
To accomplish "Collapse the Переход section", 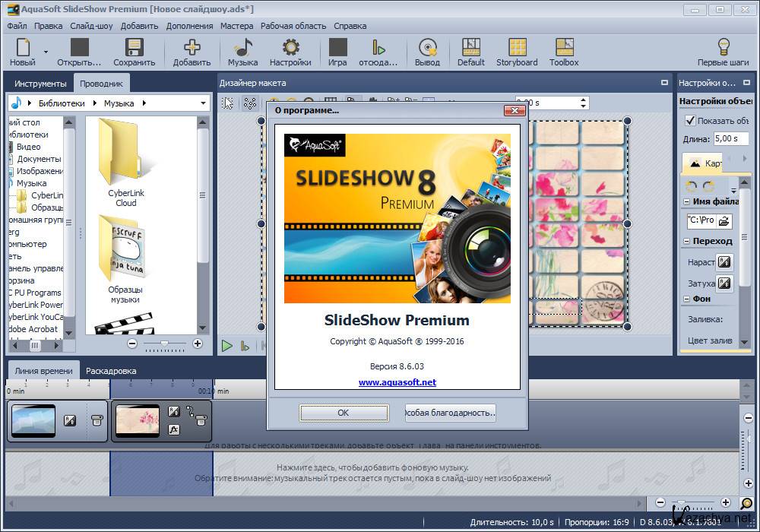I will [x=686, y=241].
